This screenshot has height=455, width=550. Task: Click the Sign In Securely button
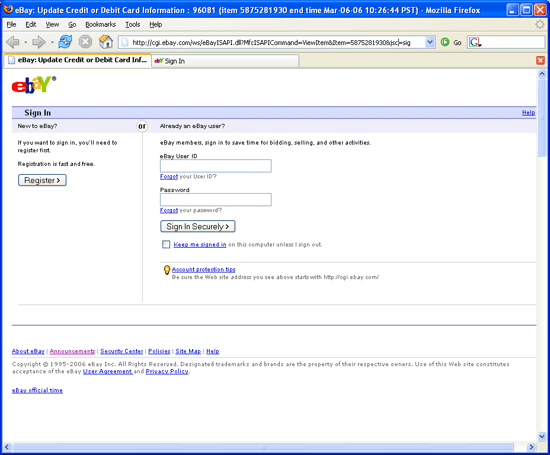pos(198,226)
